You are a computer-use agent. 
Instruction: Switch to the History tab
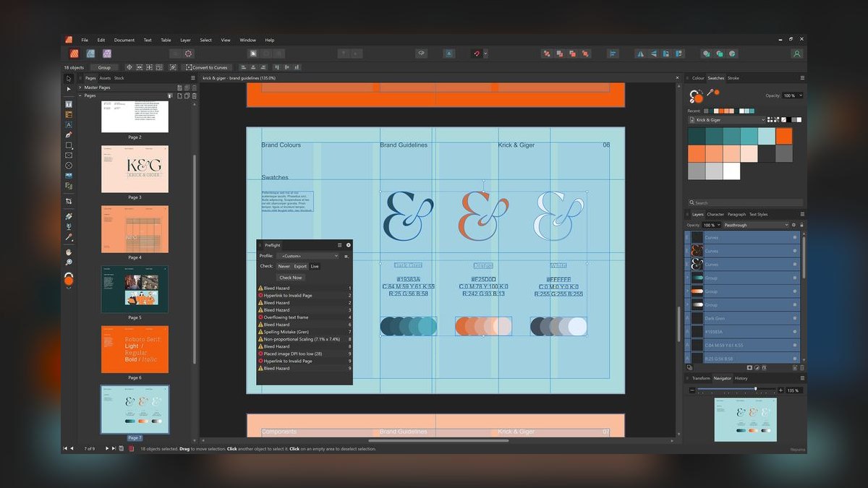[x=741, y=378]
